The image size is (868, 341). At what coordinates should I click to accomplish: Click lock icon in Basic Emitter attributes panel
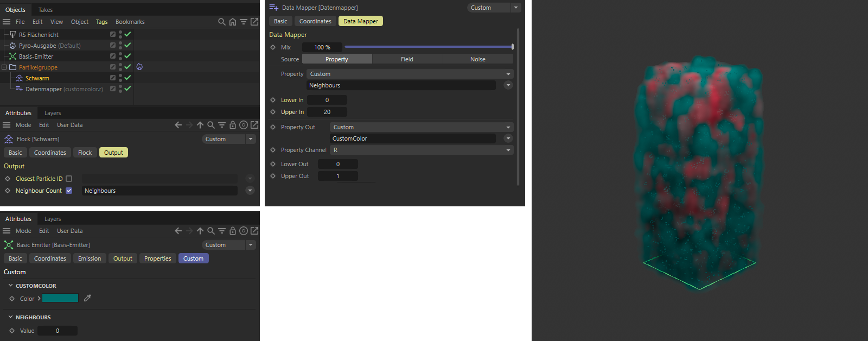pyautogui.click(x=232, y=231)
